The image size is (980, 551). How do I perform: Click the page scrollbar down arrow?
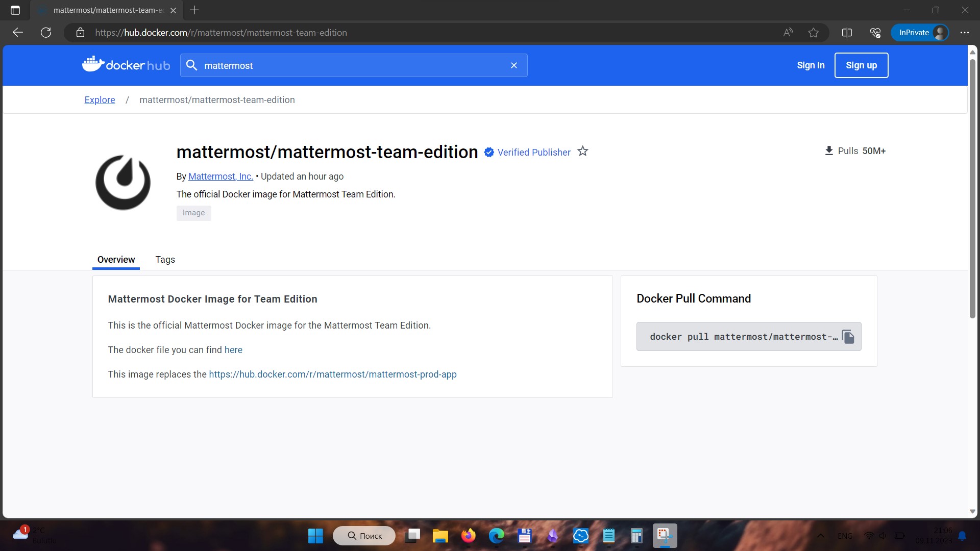point(972,512)
